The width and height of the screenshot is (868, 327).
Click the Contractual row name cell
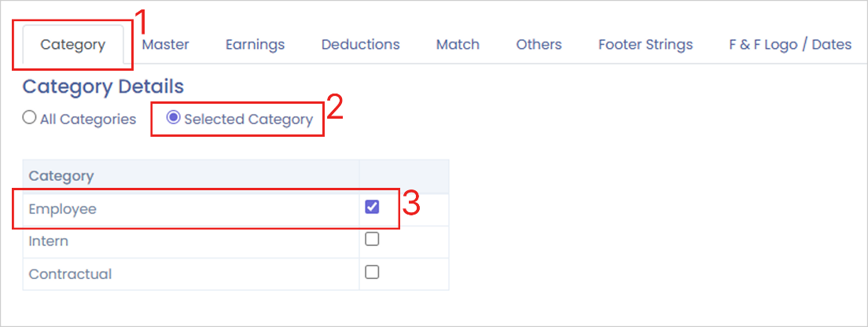70,274
